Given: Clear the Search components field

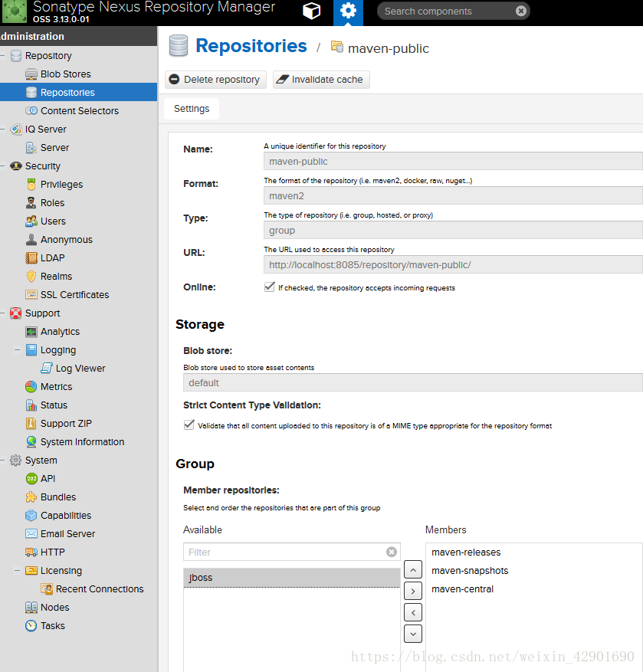Looking at the screenshot, I should (x=521, y=11).
